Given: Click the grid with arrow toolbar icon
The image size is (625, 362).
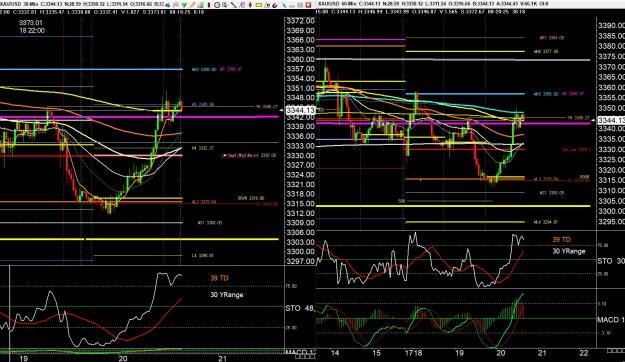Looking at the screenshot, I should click(x=224, y=5).
